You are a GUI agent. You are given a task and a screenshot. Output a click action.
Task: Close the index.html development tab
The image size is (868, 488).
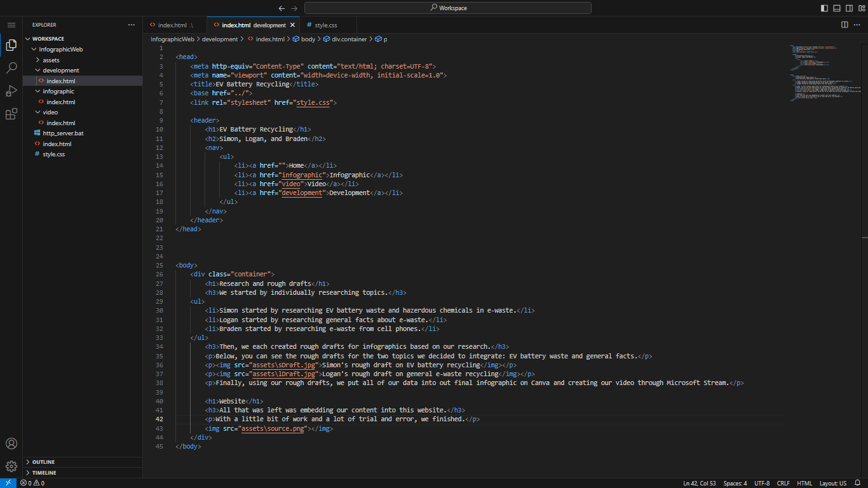click(x=292, y=25)
